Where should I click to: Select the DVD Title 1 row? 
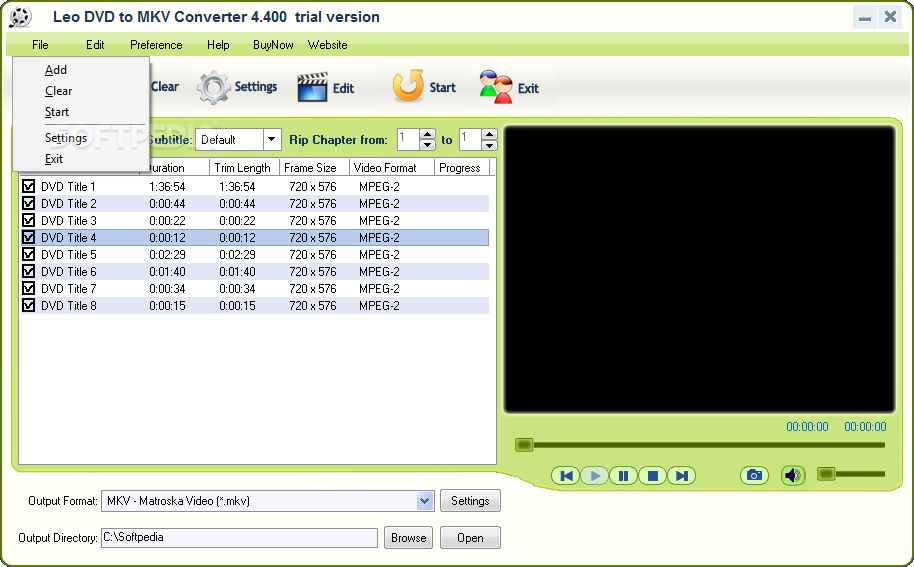click(255, 186)
